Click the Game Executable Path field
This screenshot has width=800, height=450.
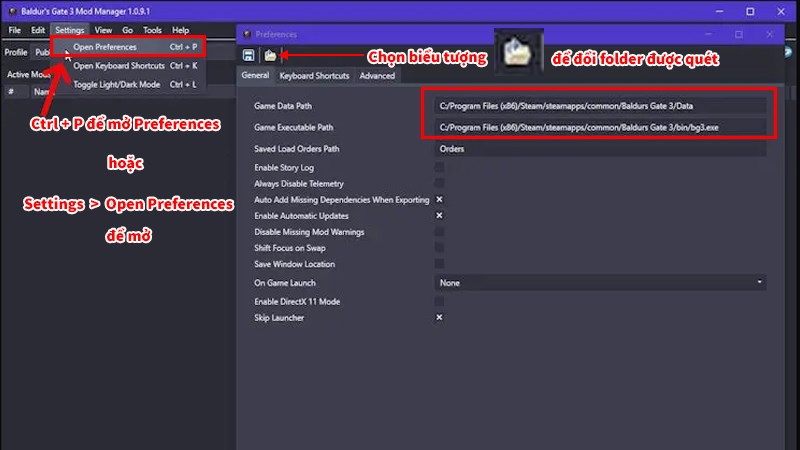click(600, 128)
